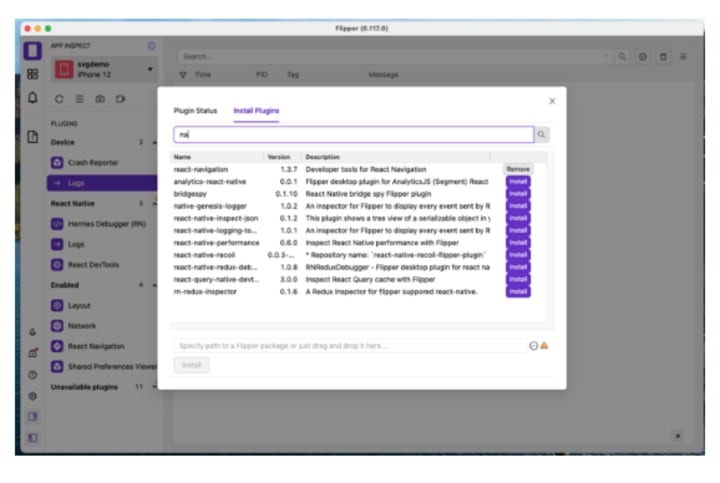Select highlighted Logs plugin in sidebar
Screen dimensions: 720x483
point(102,183)
